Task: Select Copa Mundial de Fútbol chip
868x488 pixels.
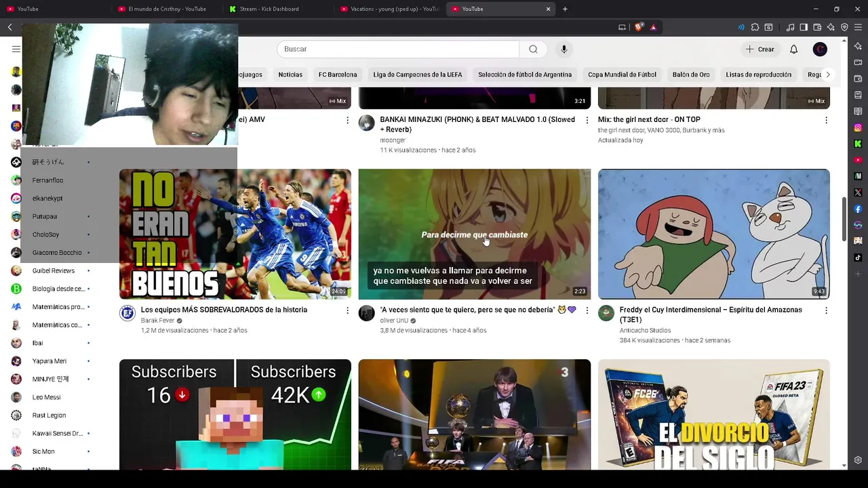Action: [x=622, y=75]
